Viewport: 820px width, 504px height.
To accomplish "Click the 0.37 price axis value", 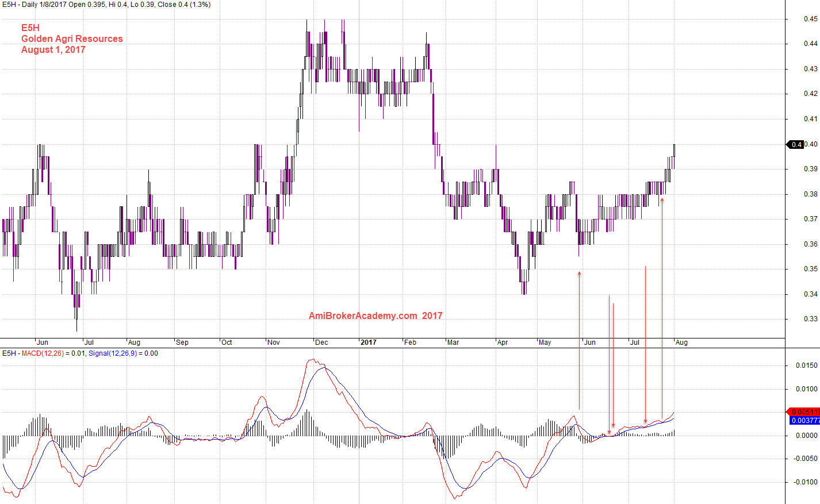I will tap(810, 219).
